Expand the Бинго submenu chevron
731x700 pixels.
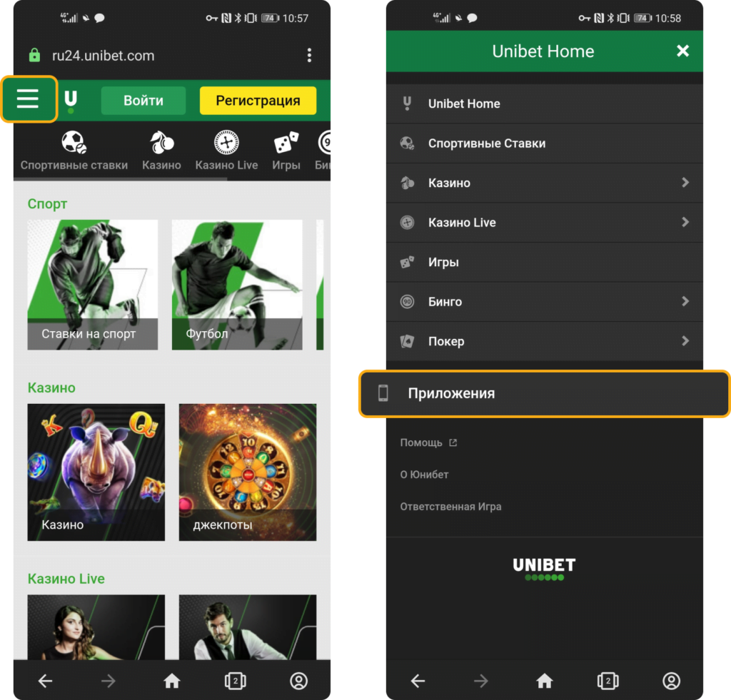pos(685,302)
